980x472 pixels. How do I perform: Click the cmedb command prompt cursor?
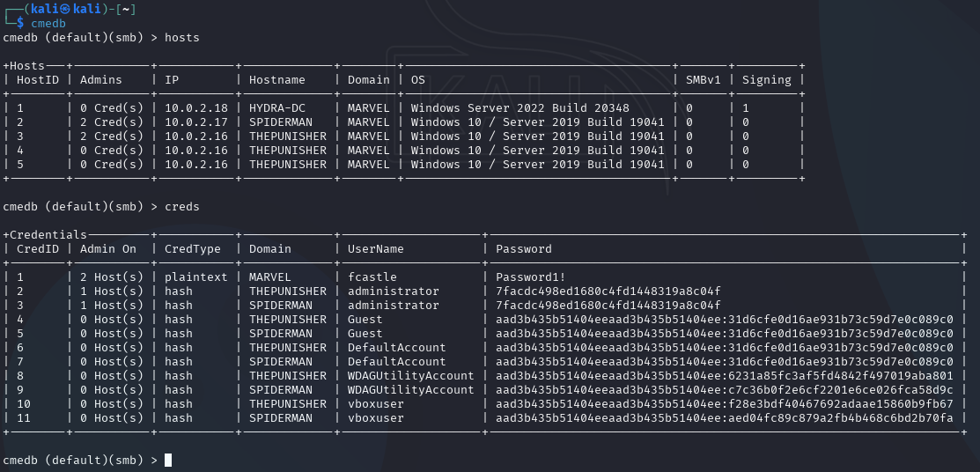click(x=168, y=460)
